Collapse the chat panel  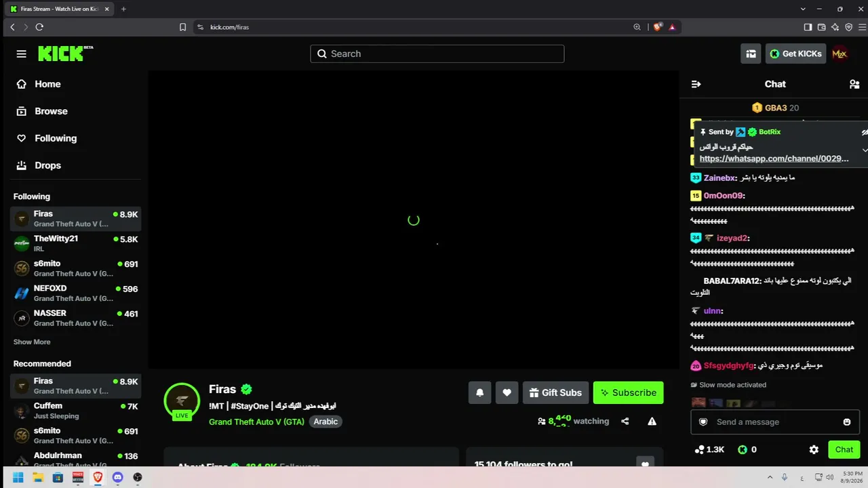pos(696,84)
